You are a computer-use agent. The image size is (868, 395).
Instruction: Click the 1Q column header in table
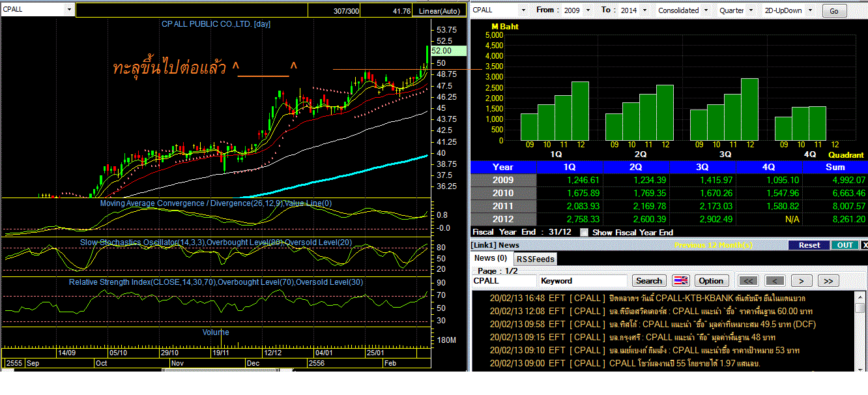(x=570, y=167)
